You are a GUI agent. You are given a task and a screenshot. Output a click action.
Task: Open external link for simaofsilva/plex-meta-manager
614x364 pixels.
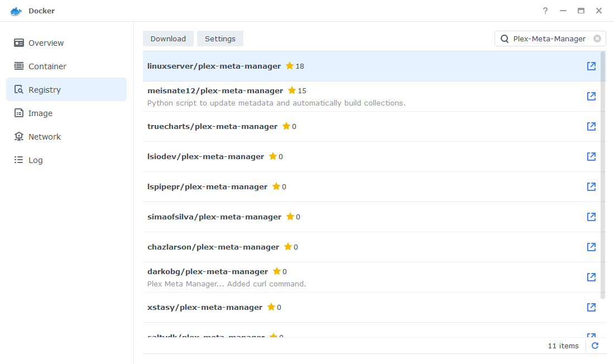591,217
